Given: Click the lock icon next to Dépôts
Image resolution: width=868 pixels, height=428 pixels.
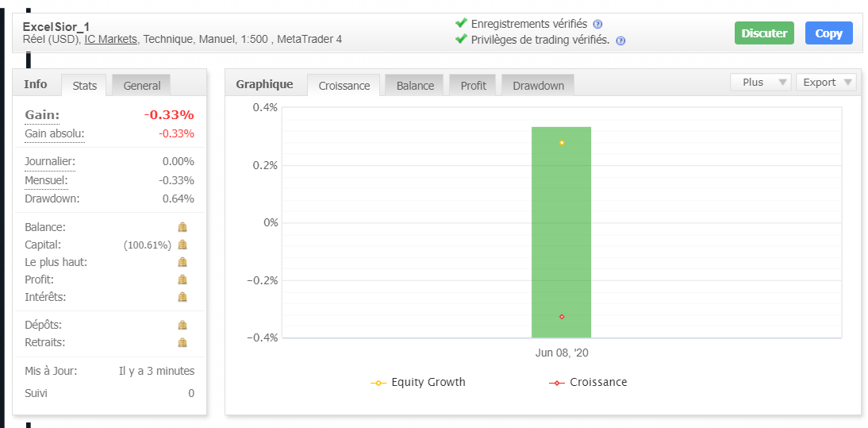Looking at the screenshot, I should click(x=182, y=325).
